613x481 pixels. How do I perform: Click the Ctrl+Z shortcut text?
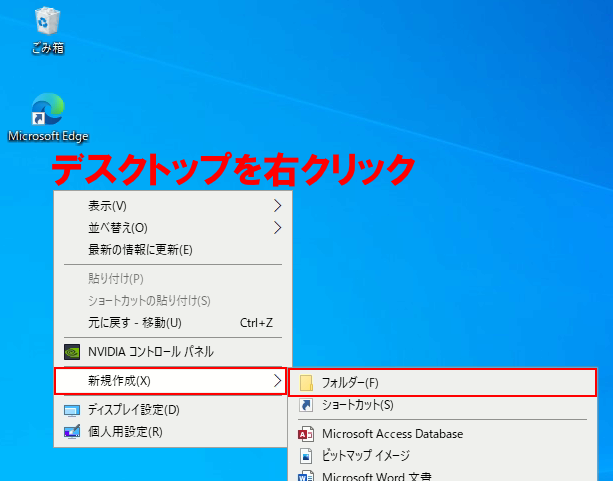click(x=256, y=323)
